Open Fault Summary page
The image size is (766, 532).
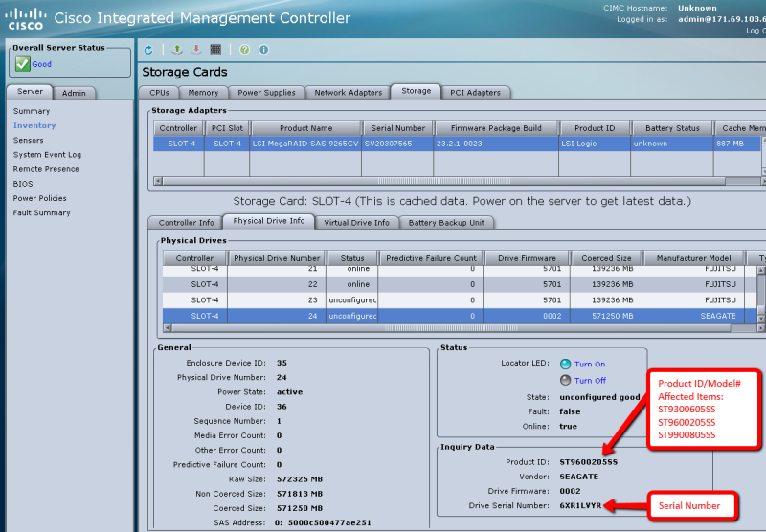(41, 212)
